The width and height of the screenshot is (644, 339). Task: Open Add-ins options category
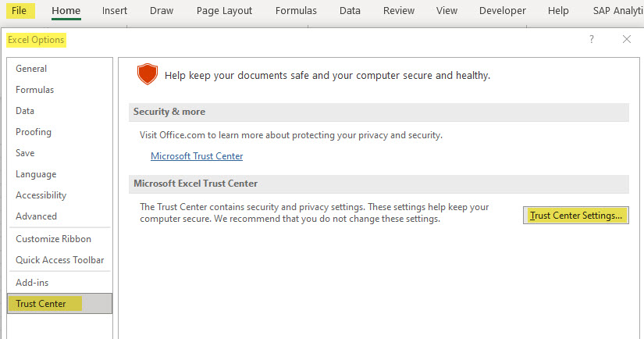pyautogui.click(x=60, y=283)
